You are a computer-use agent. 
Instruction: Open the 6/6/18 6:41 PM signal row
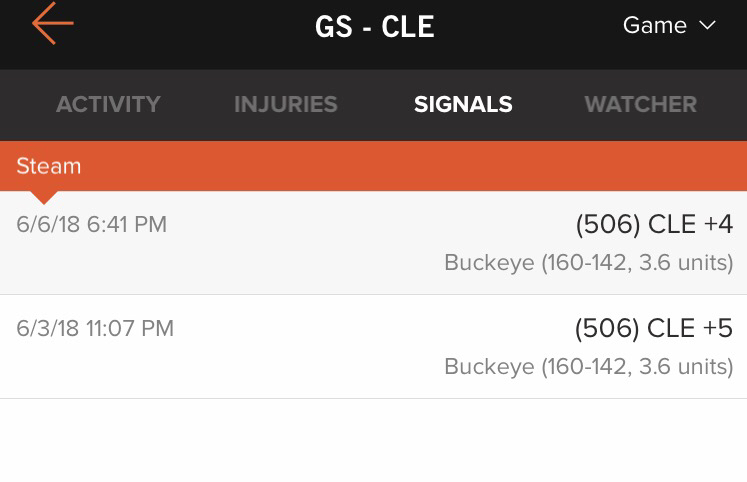point(374,243)
